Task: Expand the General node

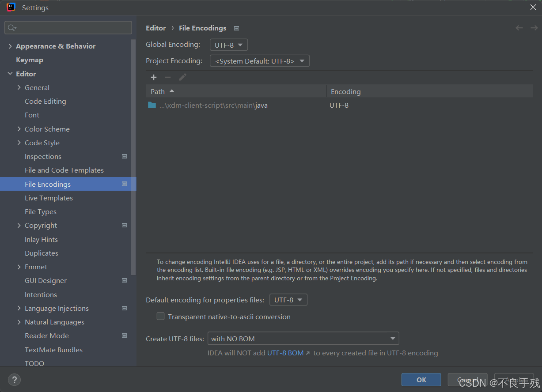Action: pos(19,87)
